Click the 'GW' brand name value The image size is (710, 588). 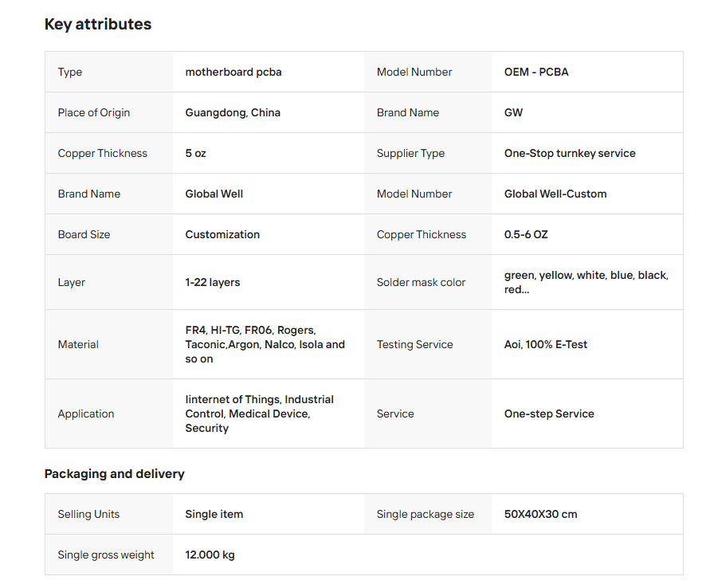point(514,112)
